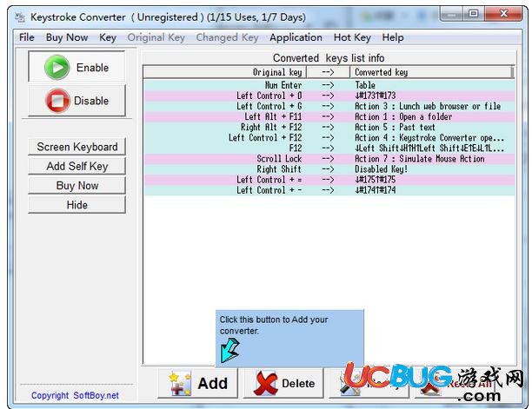Screen dimensions: 532x409
Task: Select the Left Control + - row
Action: tap(329, 190)
